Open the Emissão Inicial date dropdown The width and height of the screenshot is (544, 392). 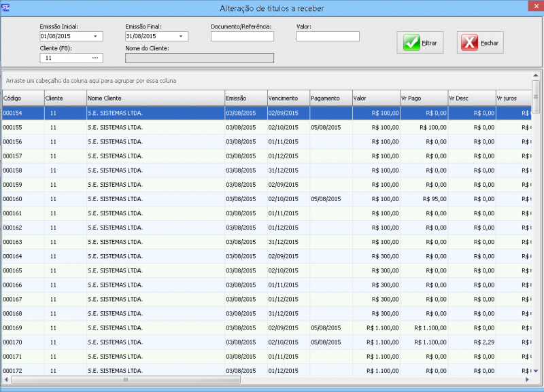(95, 37)
